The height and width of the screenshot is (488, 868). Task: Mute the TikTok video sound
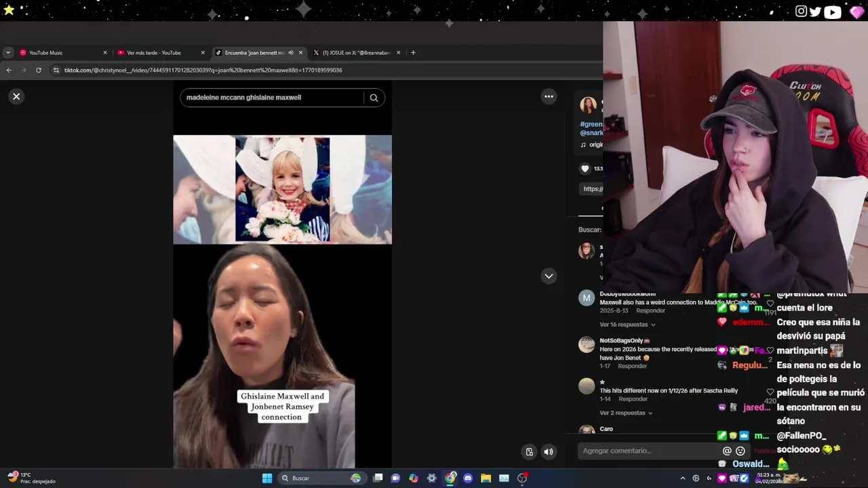point(548,452)
